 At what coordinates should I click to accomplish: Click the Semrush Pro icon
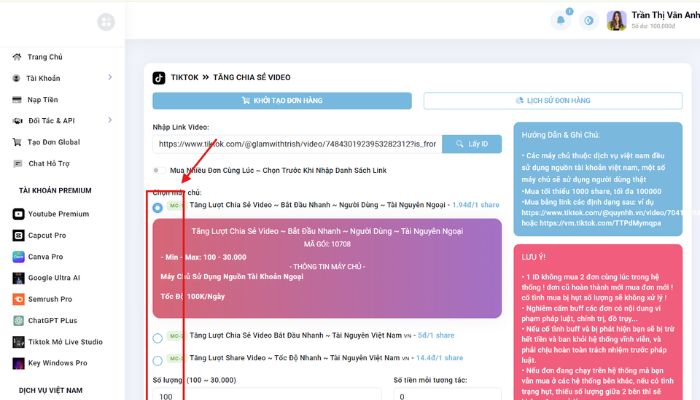[x=18, y=299]
